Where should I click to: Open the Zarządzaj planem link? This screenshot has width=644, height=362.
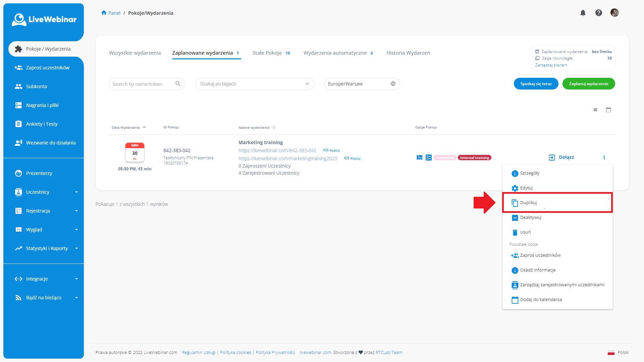click(551, 65)
